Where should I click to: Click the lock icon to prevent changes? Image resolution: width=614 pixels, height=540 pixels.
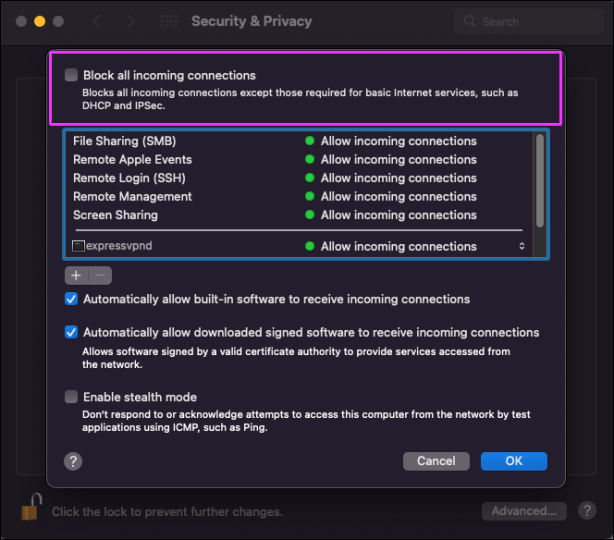click(x=31, y=510)
